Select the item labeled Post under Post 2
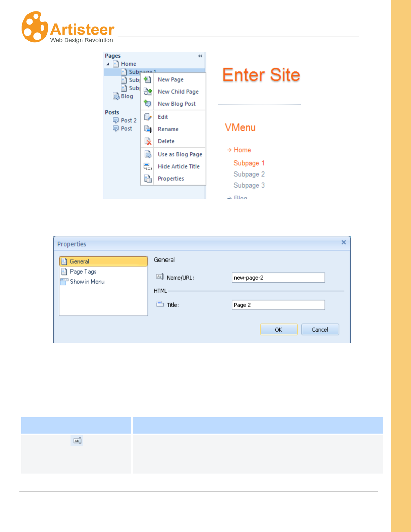The width and height of the screenshot is (411, 532). coord(127,129)
